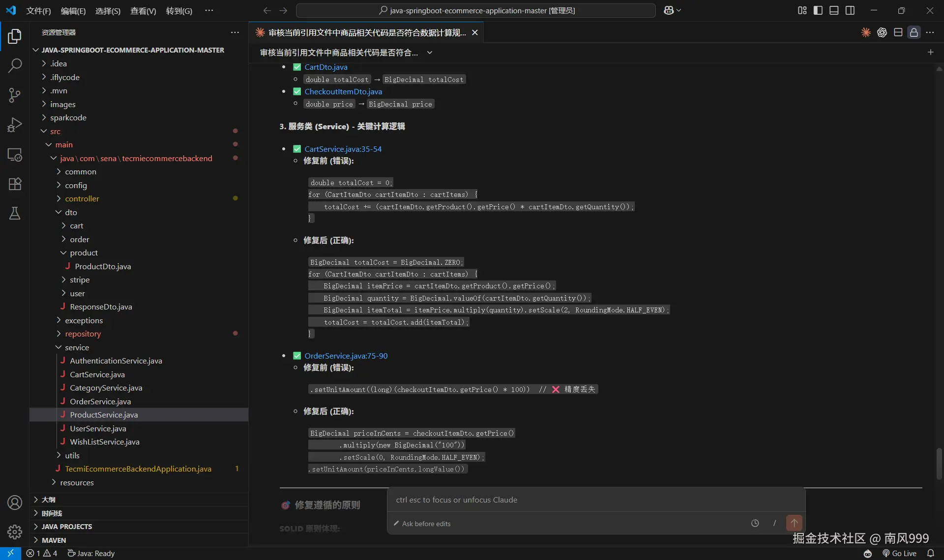Screen dimensions: 944x560
Task: Open Run and Debug view
Action: (15, 125)
